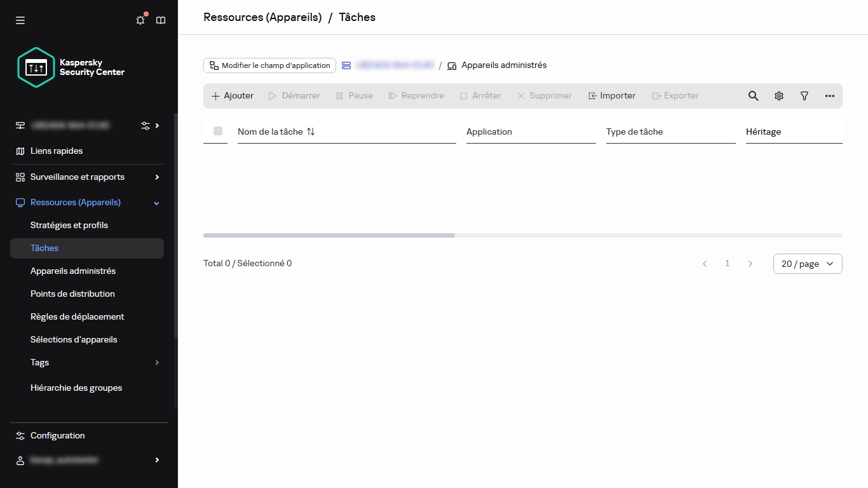This screenshot has height=488, width=868.
Task: Click Modifier le champ d'application button
Action: (269, 65)
